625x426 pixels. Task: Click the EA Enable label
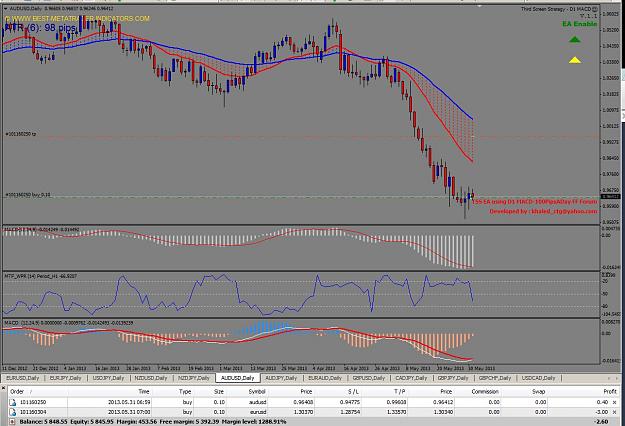coord(580,24)
